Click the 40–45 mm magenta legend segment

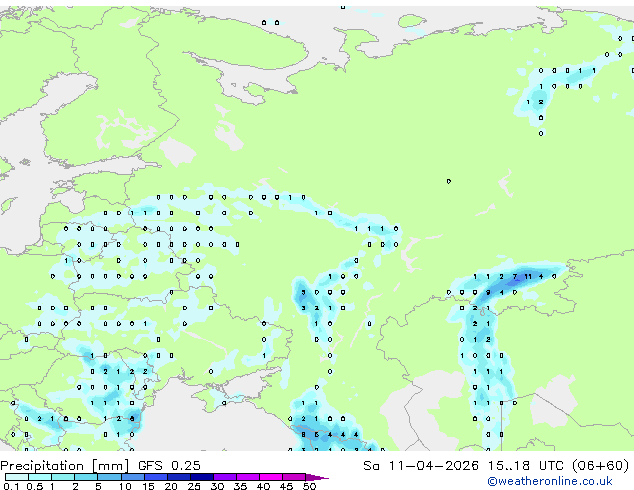[x=271, y=477]
